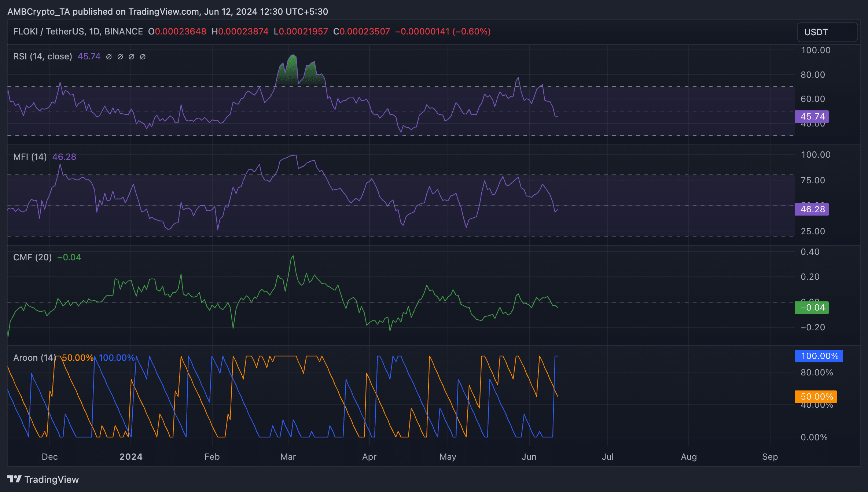868x492 pixels.
Task: Click the RSI value 45.74 in legend
Action: tap(89, 56)
